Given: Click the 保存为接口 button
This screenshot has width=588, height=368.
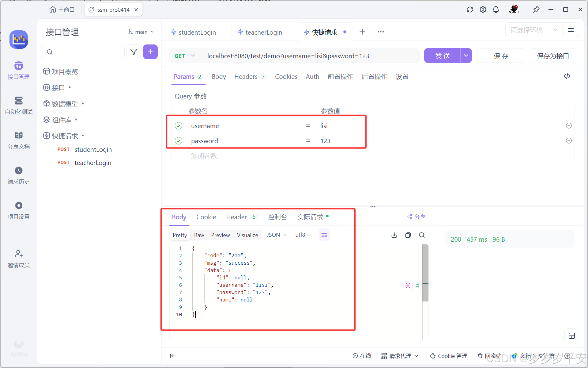Looking at the screenshot, I should (553, 56).
